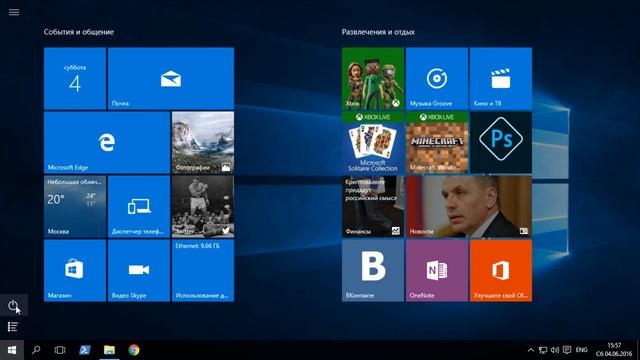
Task: Open the Minecraft Windows tile
Action: 437,142
